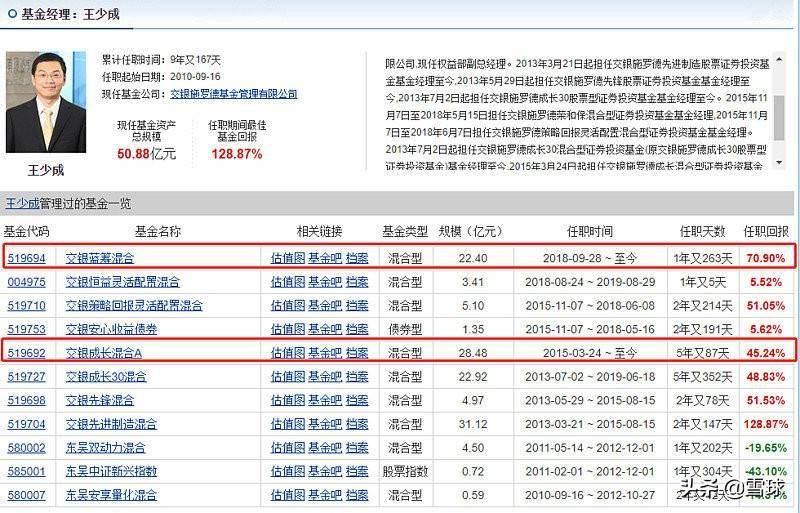Click the 任职天数 column header

[703, 232]
